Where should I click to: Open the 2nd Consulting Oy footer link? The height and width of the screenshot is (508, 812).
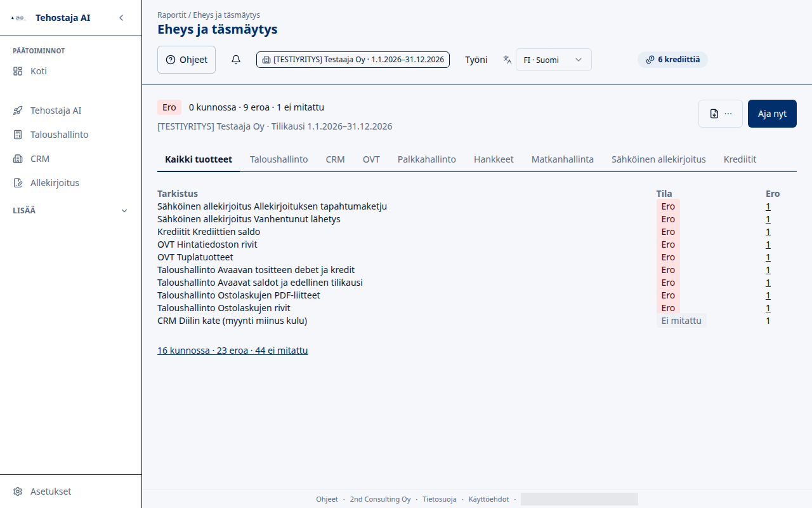(x=381, y=499)
